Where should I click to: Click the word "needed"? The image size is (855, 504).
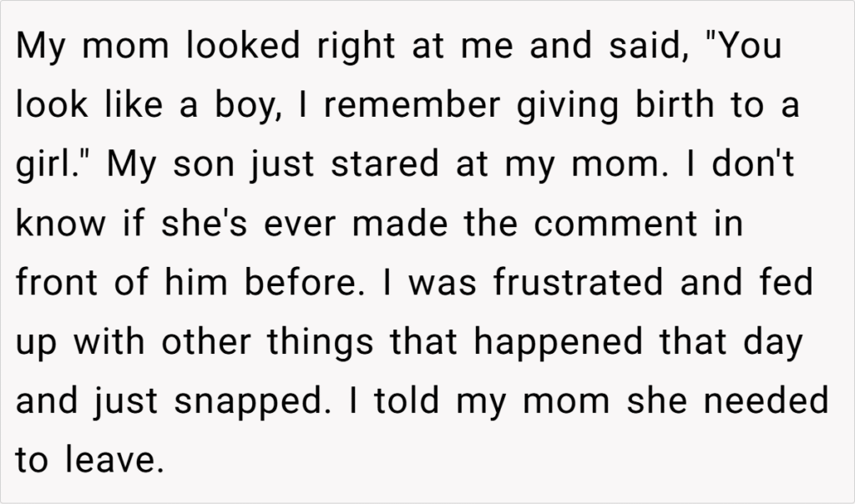766,401
